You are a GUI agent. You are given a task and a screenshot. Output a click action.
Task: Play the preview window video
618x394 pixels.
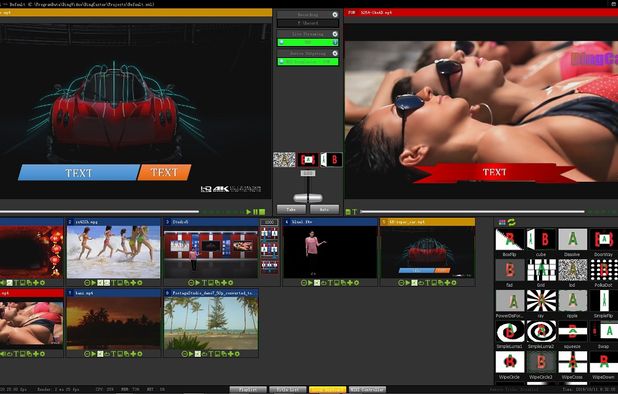coord(249,212)
